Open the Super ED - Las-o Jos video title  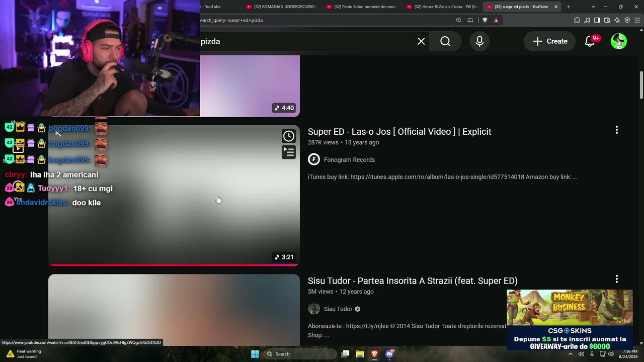[x=399, y=132]
